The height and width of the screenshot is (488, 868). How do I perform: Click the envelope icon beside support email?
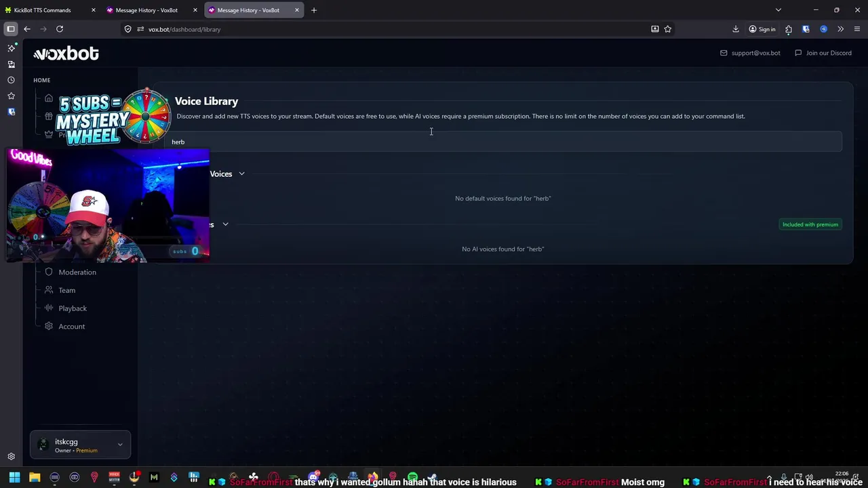[x=724, y=53]
